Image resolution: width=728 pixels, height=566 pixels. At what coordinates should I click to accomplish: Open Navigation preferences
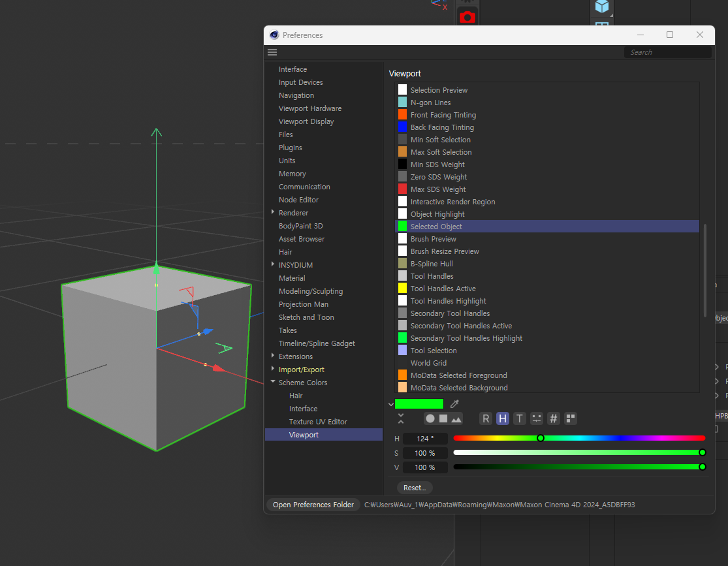coord(296,95)
